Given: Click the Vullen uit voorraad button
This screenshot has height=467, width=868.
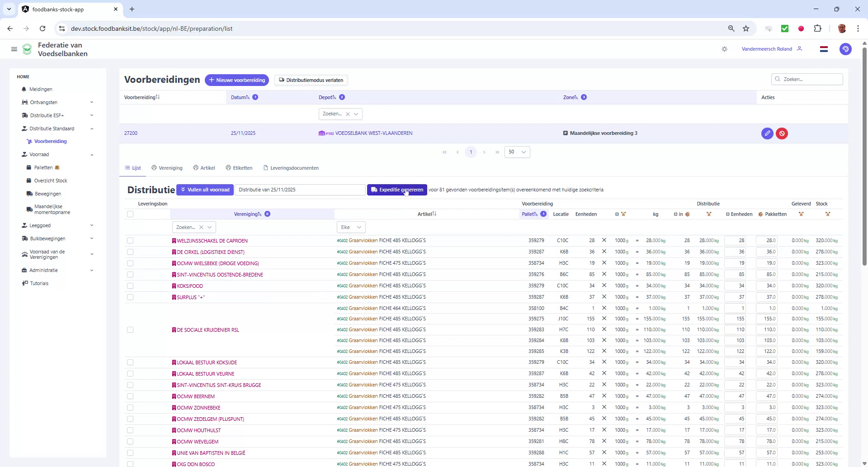Looking at the screenshot, I should pos(205,190).
